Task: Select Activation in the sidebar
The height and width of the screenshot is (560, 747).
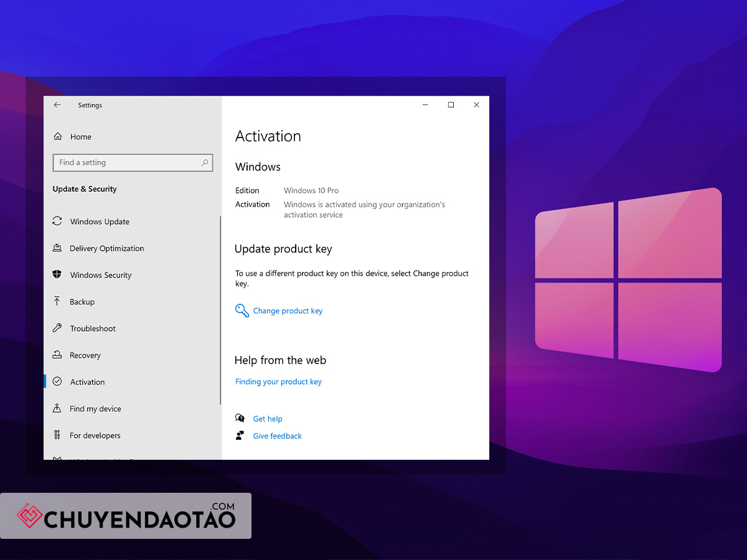Action: coord(87,382)
